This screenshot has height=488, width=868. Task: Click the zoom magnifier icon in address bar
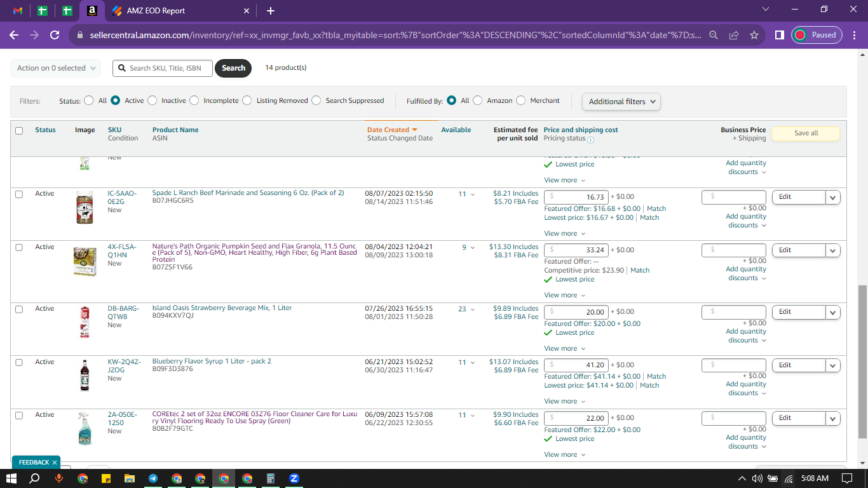click(714, 35)
